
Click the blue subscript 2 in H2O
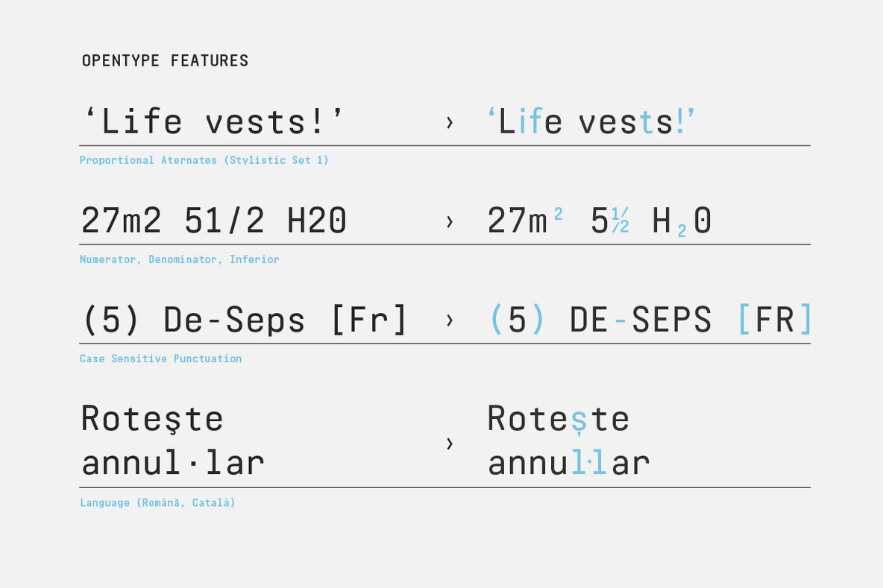click(x=681, y=231)
